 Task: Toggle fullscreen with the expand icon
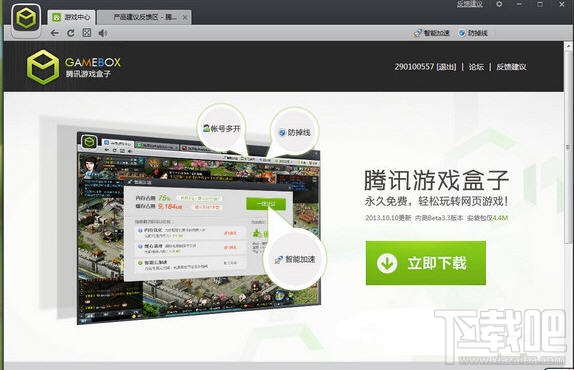(87, 33)
